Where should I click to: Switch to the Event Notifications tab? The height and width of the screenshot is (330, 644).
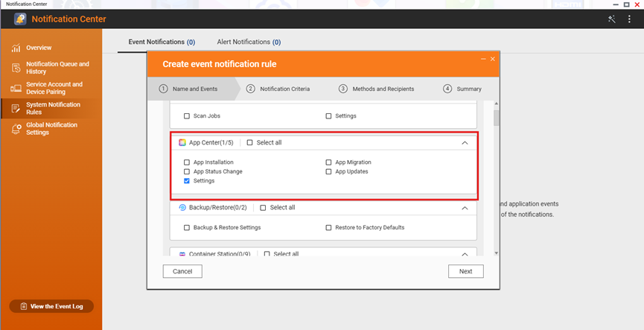[162, 42]
